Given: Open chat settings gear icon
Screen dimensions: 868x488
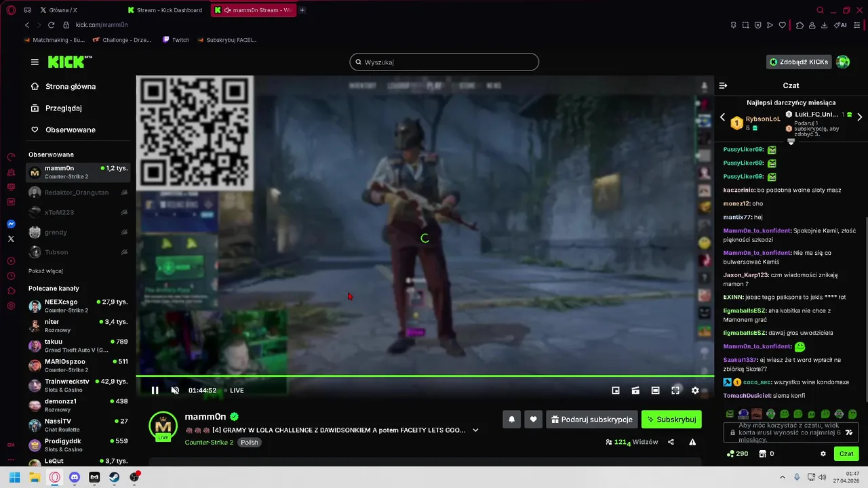Looking at the screenshot, I should pyautogui.click(x=823, y=453).
